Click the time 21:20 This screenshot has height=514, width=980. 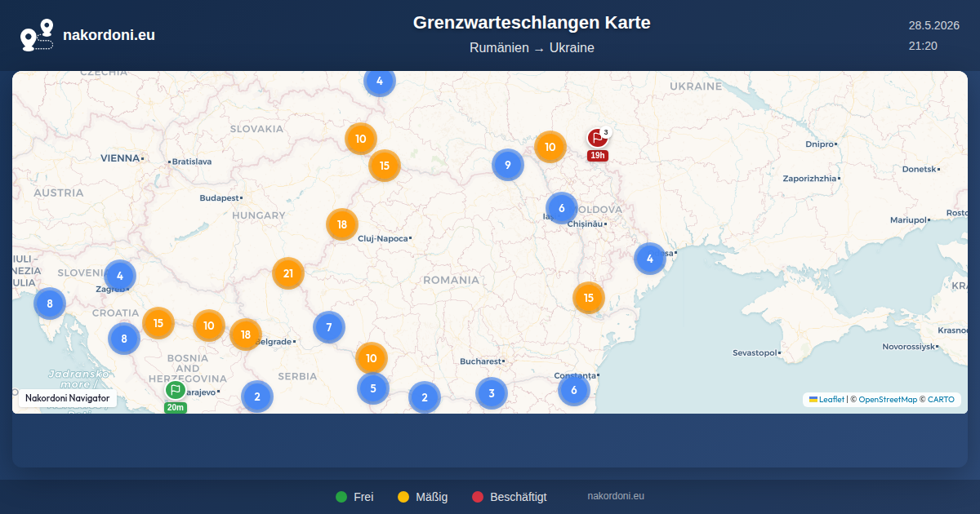[923, 46]
